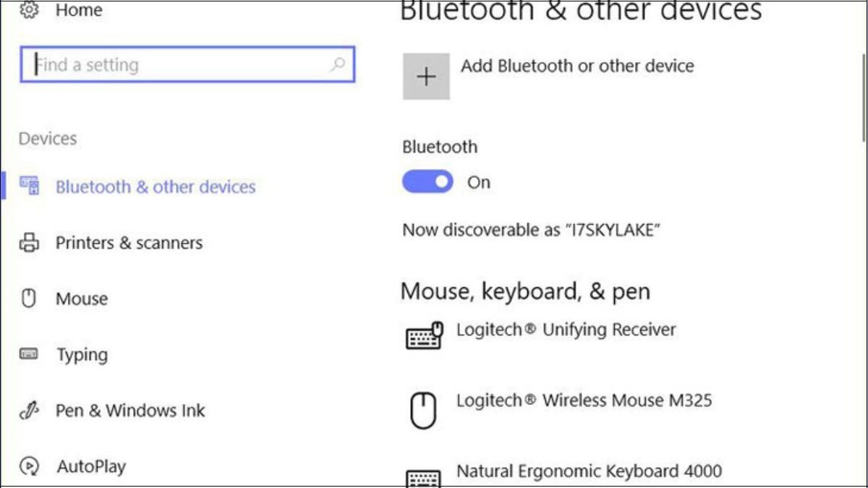Click the plus button to add a device
The image size is (868, 488).
pyautogui.click(x=426, y=75)
